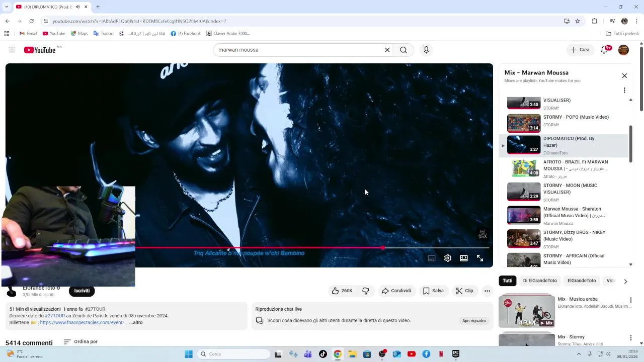644x362 pixels.
Task: Select the Di ElGrandeToto filter chip
Action: click(x=540, y=281)
